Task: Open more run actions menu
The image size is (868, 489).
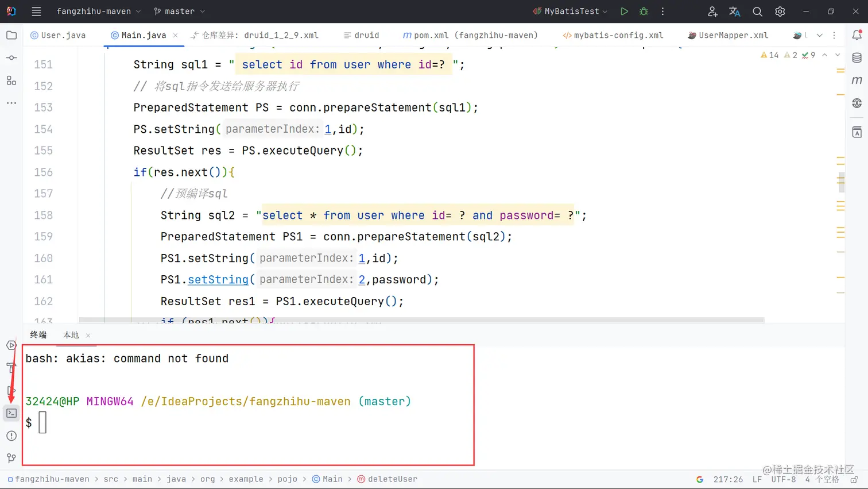Action: [662, 11]
